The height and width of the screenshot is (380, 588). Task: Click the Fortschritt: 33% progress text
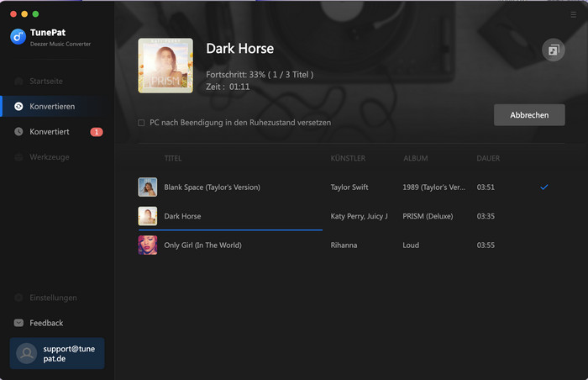click(x=260, y=75)
